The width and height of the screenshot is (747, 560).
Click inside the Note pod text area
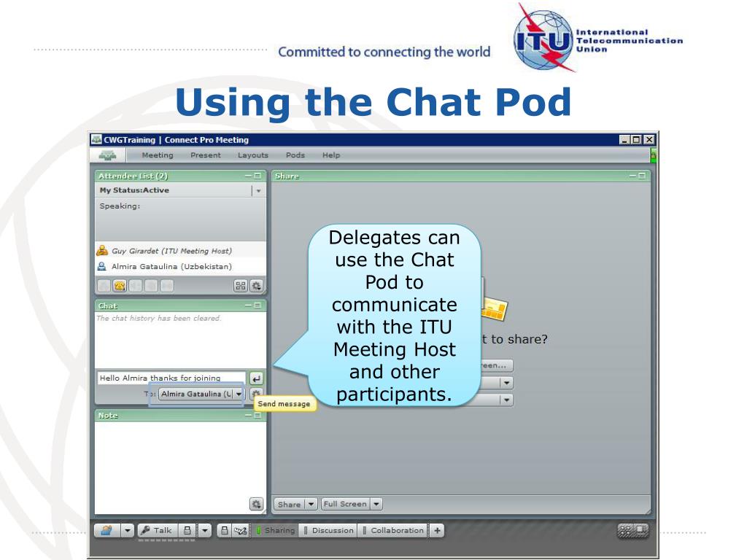[181, 467]
